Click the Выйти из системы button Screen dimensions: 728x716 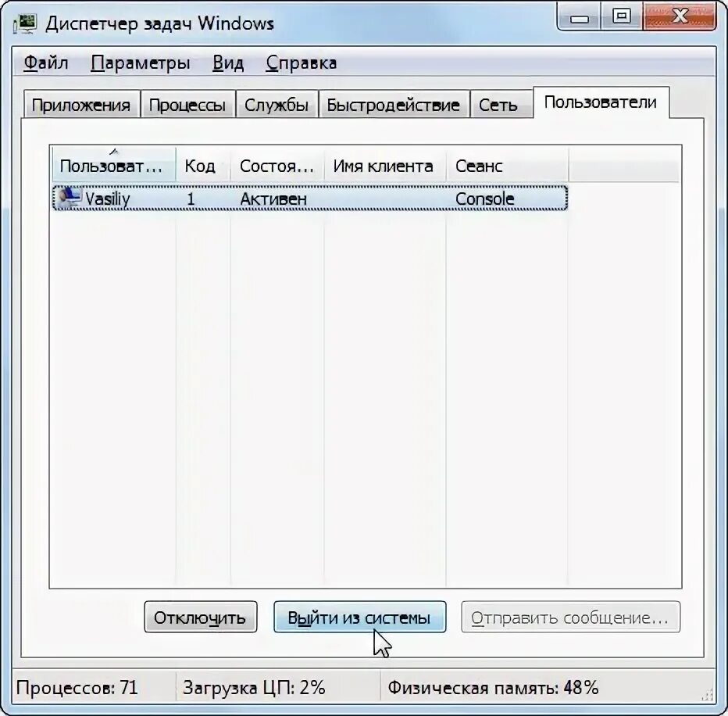360,617
